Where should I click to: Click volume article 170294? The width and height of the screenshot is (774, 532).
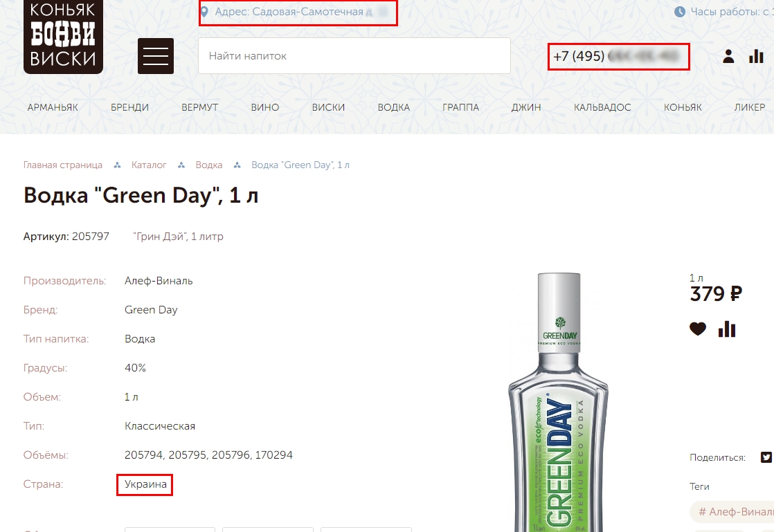pos(274,455)
